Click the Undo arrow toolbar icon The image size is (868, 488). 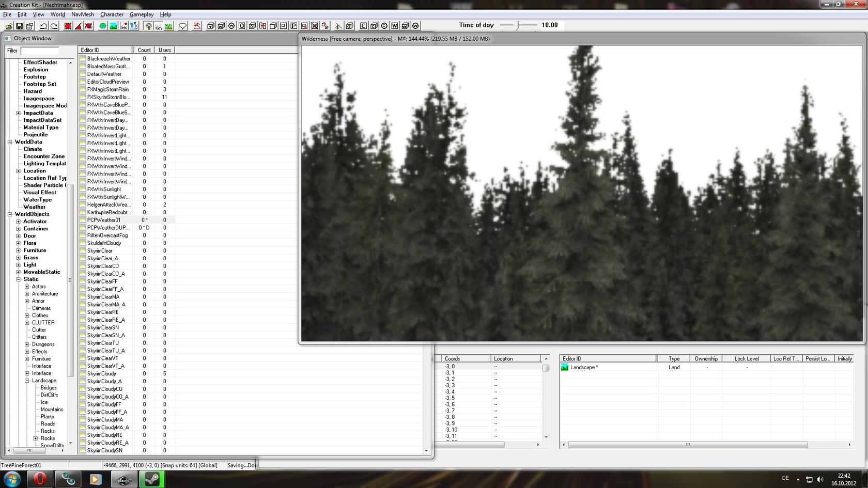coord(43,26)
